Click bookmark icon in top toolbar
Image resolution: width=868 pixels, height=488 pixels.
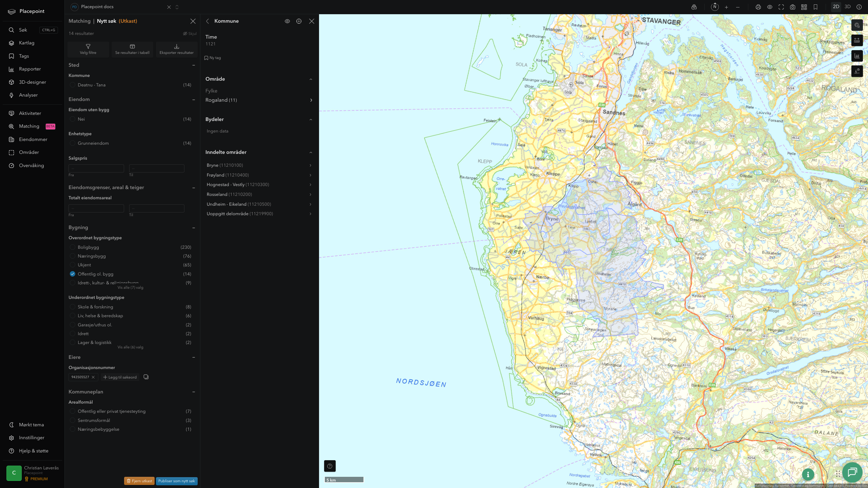click(x=815, y=7)
